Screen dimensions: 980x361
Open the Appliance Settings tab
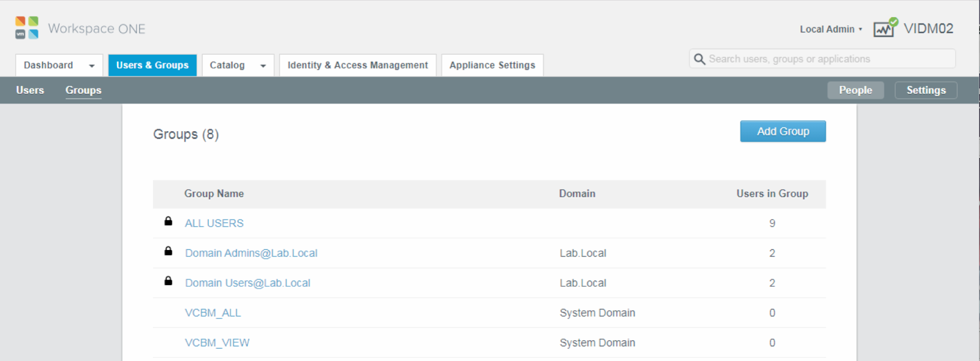coord(492,65)
